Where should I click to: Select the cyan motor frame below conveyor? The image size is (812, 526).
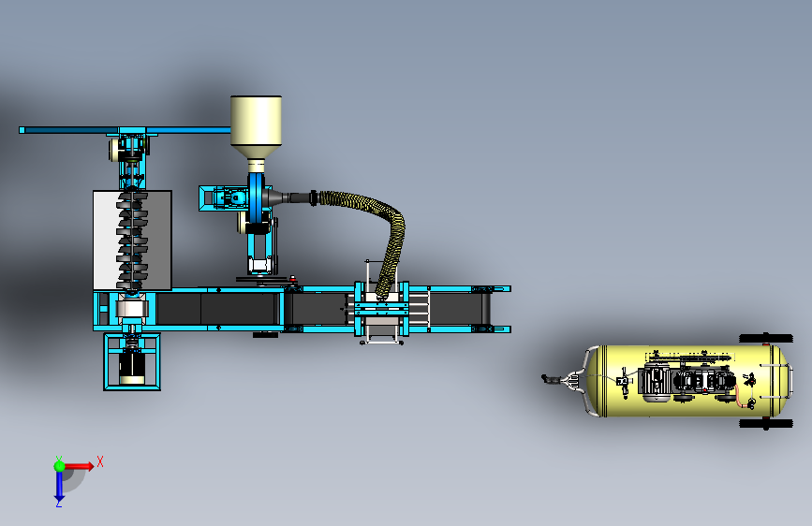click(x=132, y=361)
